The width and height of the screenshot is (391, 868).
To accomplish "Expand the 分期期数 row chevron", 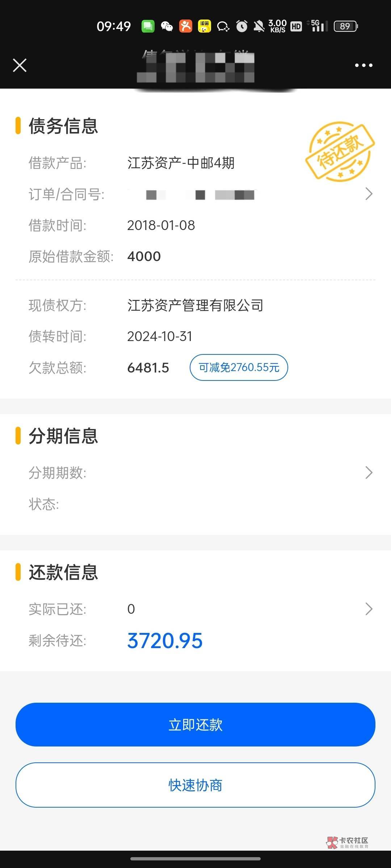I will [369, 473].
